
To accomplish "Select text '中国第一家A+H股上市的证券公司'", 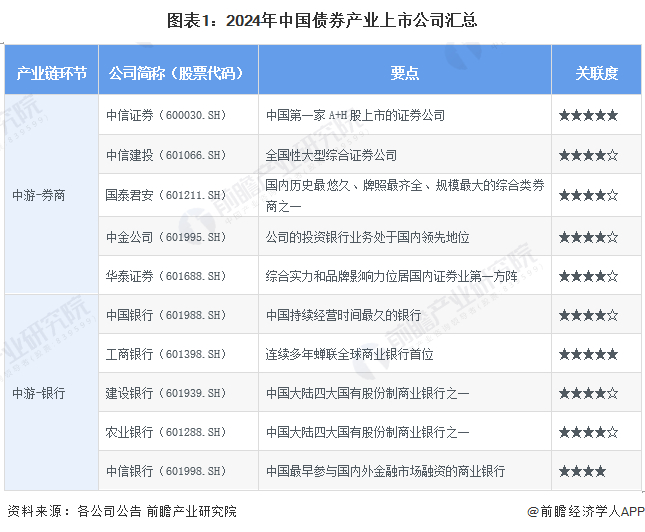I will tap(355, 115).
